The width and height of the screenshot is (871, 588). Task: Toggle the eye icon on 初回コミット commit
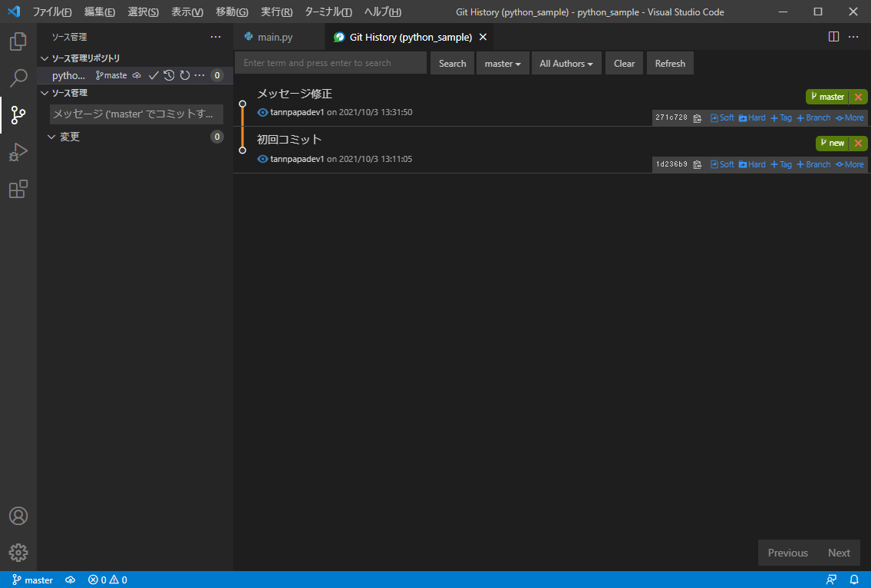click(x=262, y=160)
